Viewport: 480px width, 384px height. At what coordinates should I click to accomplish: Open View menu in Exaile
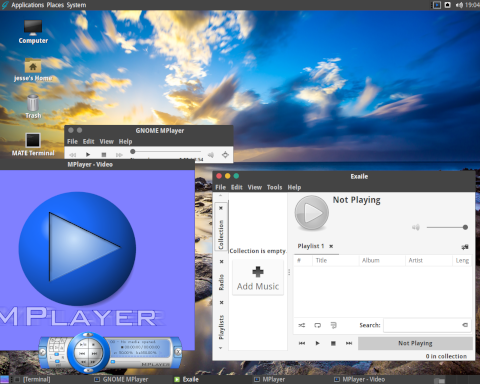coord(255,187)
